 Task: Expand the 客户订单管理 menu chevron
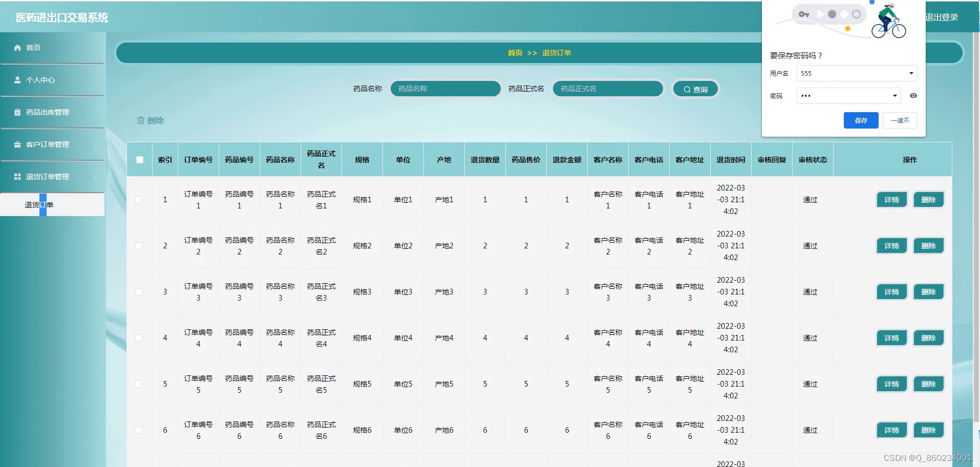(x=95, y=144)
